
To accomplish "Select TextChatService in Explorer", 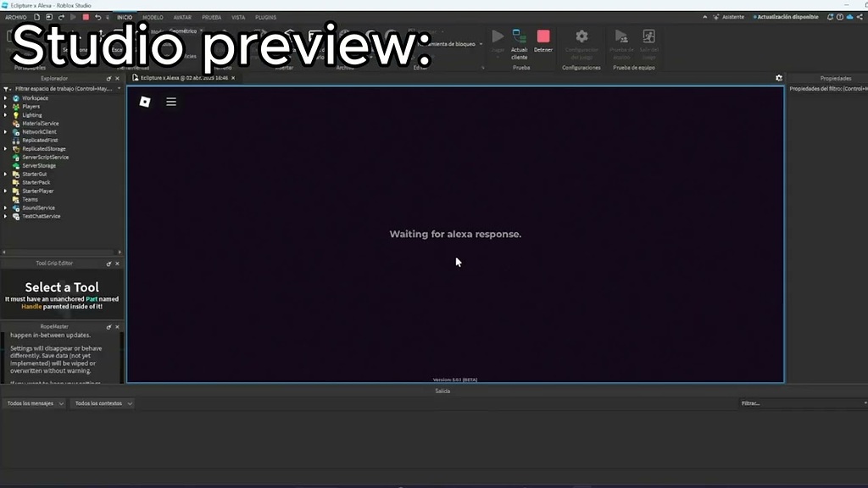I will point(41,216).
